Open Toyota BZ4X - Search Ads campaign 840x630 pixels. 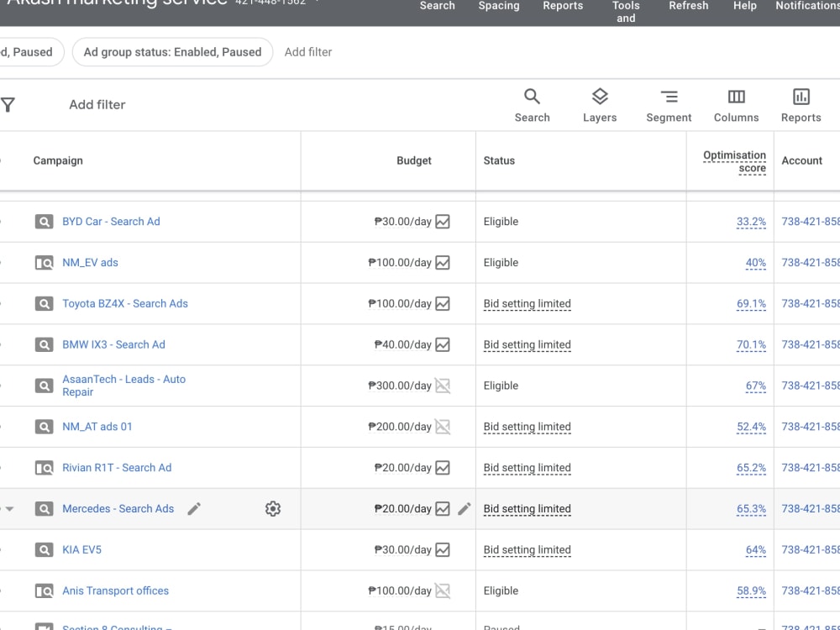tap(125, 304)
